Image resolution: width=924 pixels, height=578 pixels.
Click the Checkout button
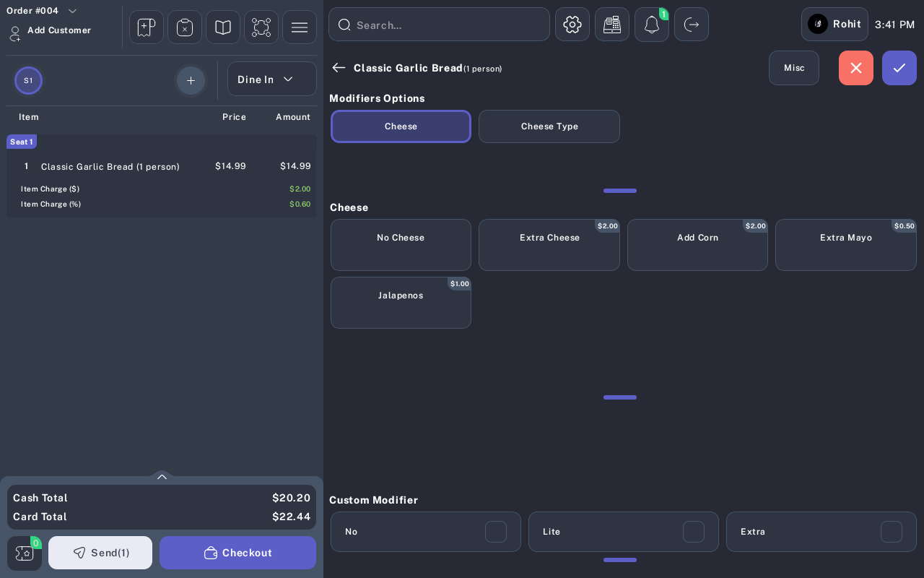237,553
